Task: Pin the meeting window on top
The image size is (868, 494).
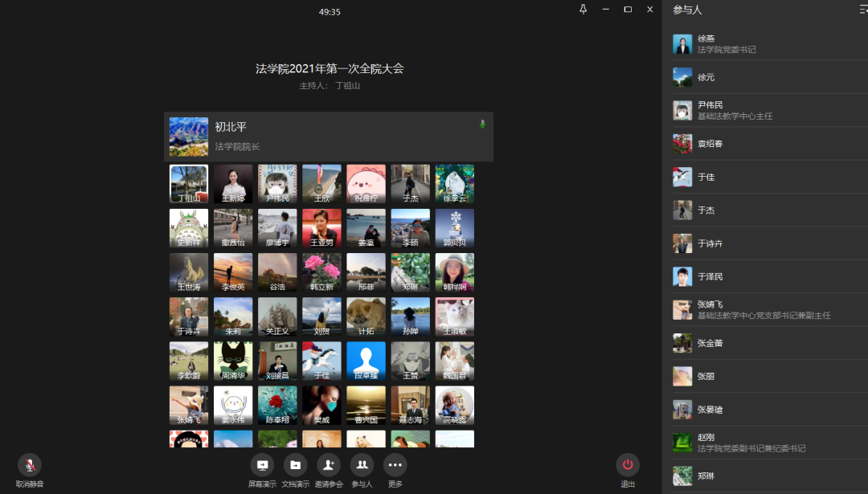Action: pyautogui.click(x=583, y=10)
